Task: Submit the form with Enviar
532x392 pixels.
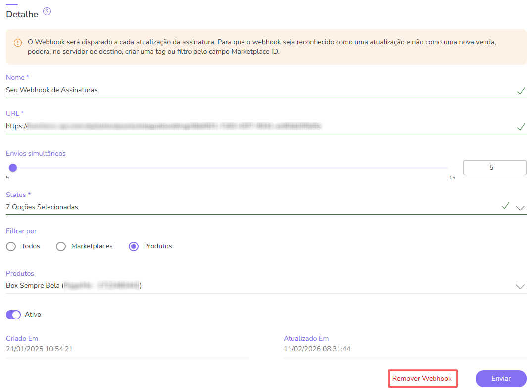Action: [501, 378]
